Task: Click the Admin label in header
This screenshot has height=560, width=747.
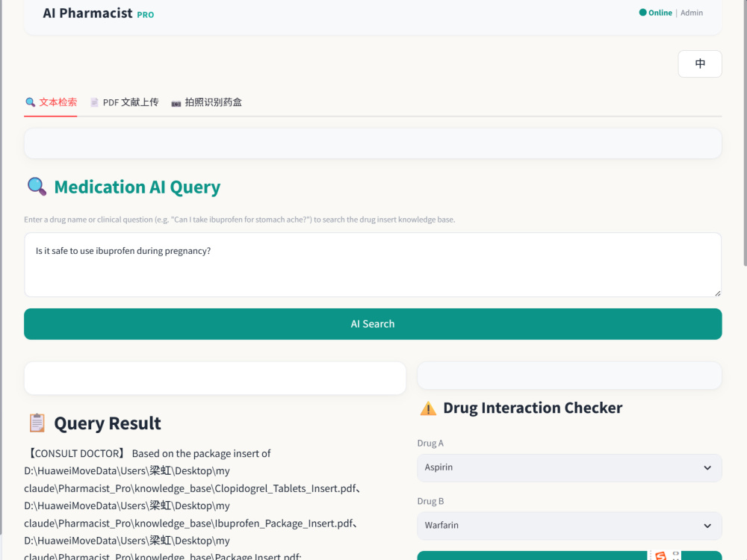Action: (x=691, y=13)
